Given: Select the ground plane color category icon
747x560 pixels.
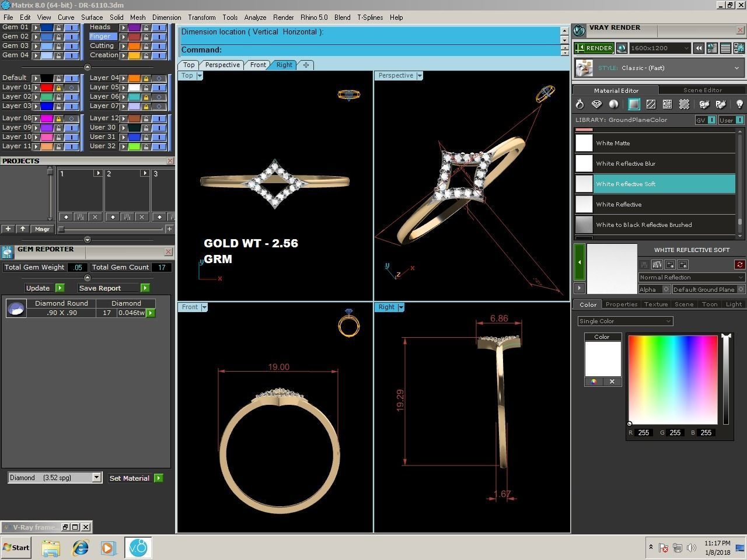Looking at the screenshot, I should pyautogui.click(x=634, y=104).
